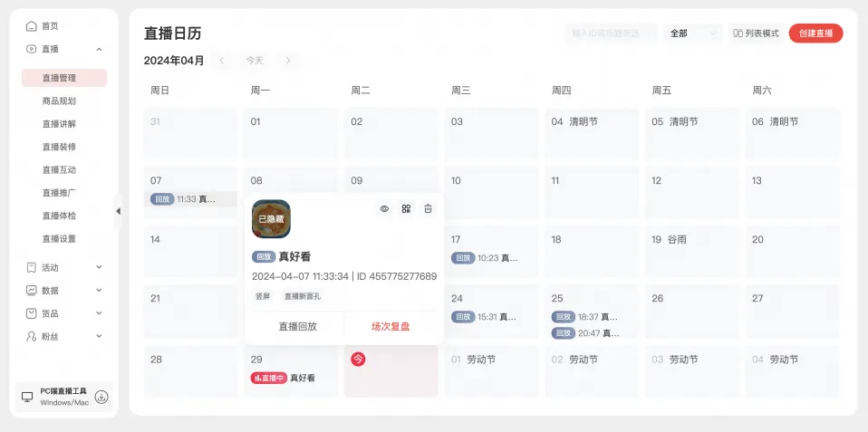Click the 创建直播 button

click(x=816, y=34)
